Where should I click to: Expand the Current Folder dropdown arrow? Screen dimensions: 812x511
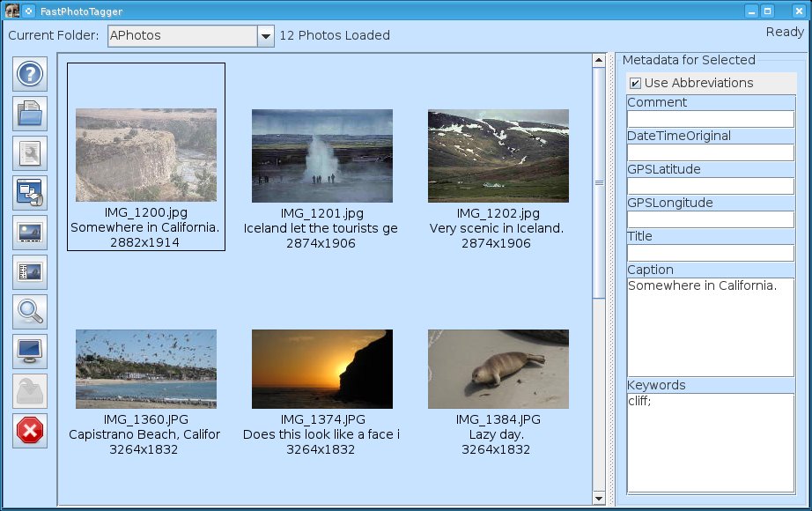(x=266, y=36)
